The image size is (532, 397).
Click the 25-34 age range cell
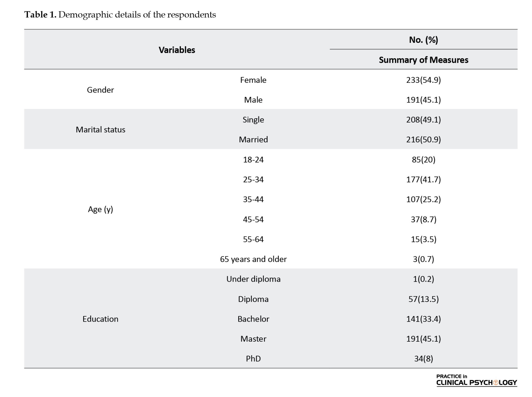253,179
